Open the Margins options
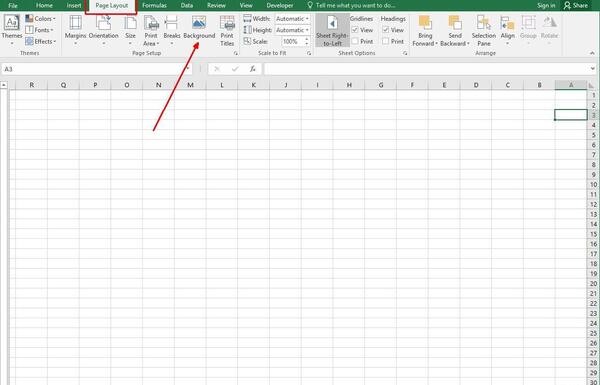Viewport: 600px width, 385px height. coord(75,30)
